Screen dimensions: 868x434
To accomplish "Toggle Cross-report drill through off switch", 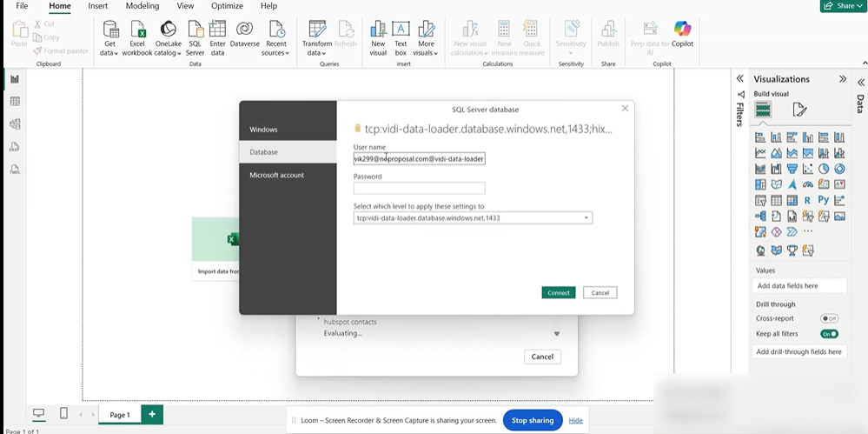I will 829,318.
